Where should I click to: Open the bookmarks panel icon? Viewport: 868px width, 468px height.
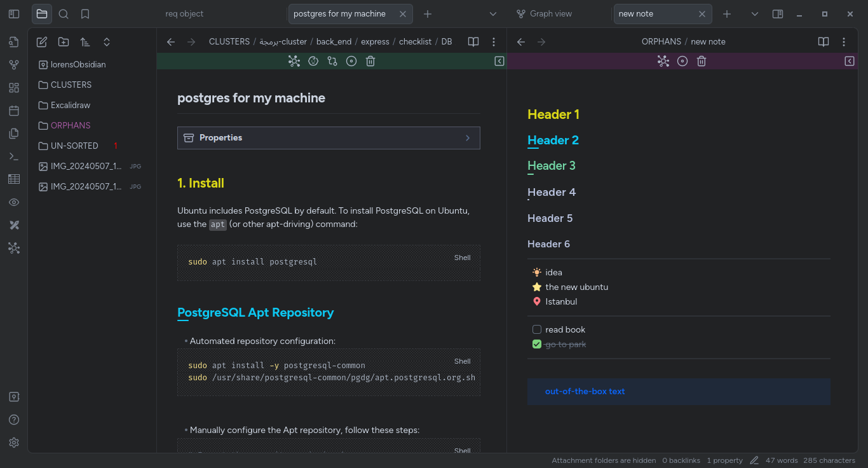(x=85, y=14)
